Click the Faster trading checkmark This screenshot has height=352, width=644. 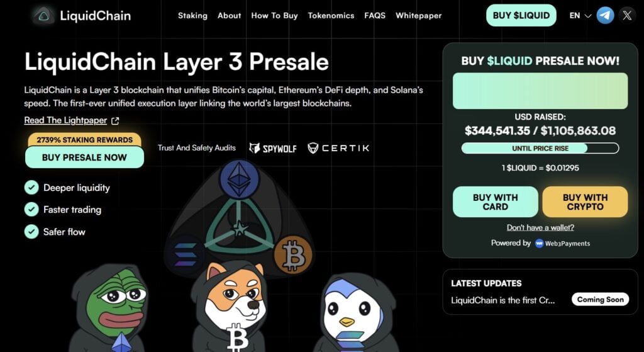31,209
